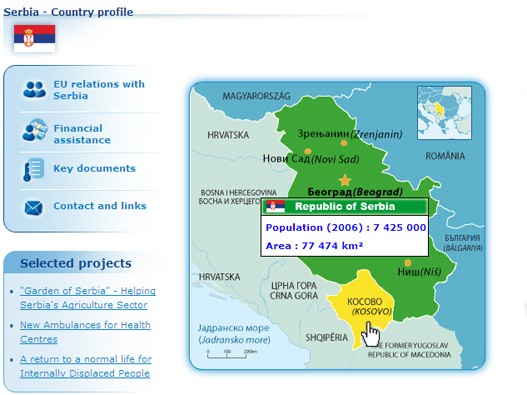The image size is (527, 395).
Task: Click the document icon beside Key documents
Action: click(x=33, y=169)
